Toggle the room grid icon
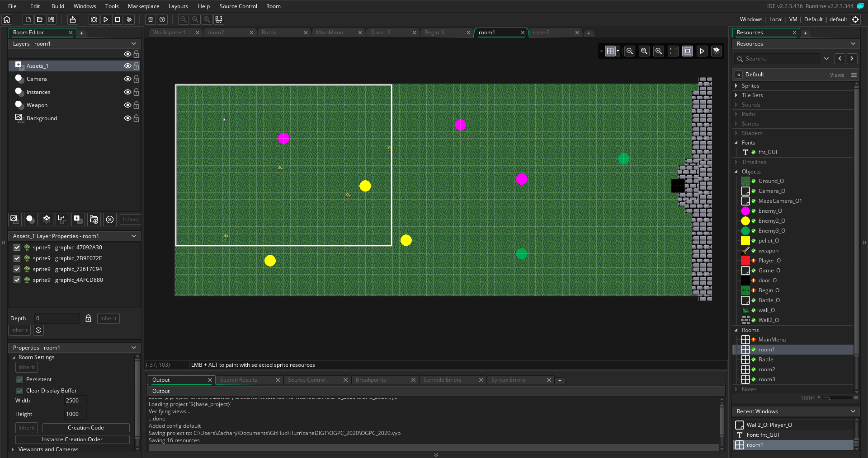Image resolution: width=868 pixels, height=458 pixels. [610, 51]
